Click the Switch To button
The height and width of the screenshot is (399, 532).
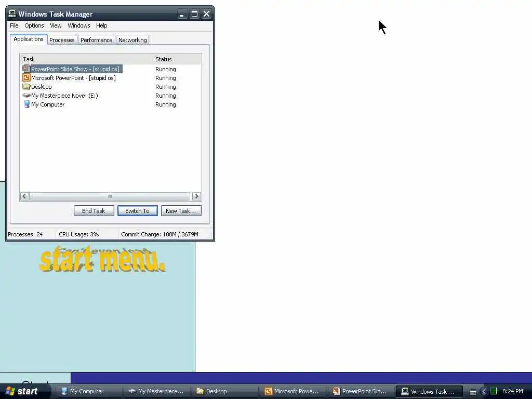137,211
